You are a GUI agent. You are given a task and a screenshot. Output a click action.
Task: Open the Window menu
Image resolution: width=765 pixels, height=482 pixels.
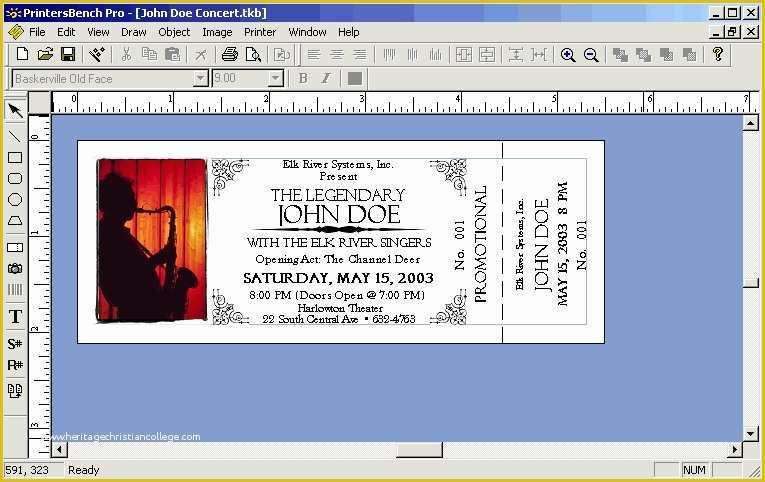[x=307, y=32]
